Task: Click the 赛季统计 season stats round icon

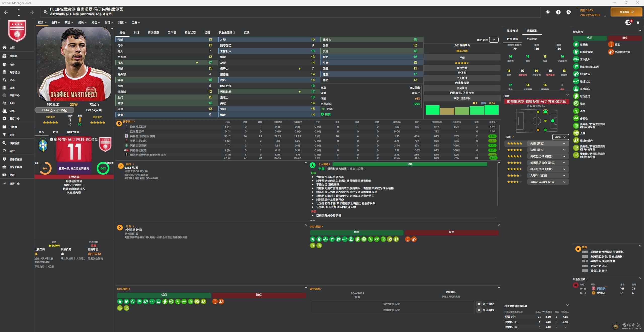Action: [x=119, y=124]
